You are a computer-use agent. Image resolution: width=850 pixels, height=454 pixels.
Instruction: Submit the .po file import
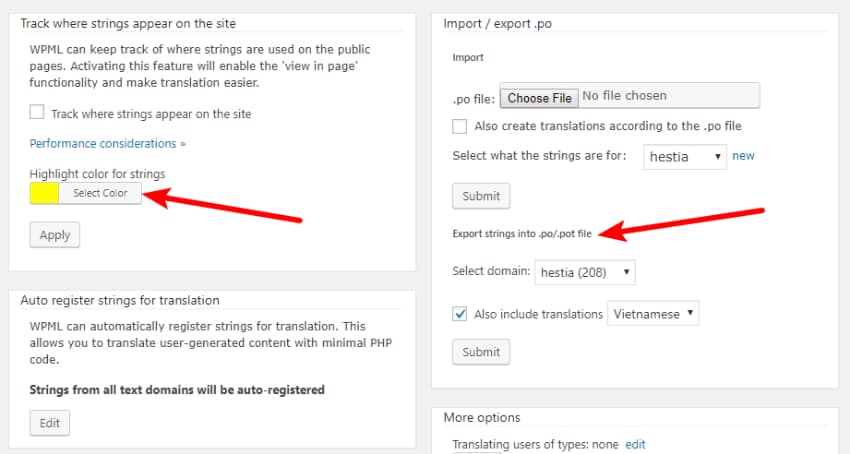point(481,196)
